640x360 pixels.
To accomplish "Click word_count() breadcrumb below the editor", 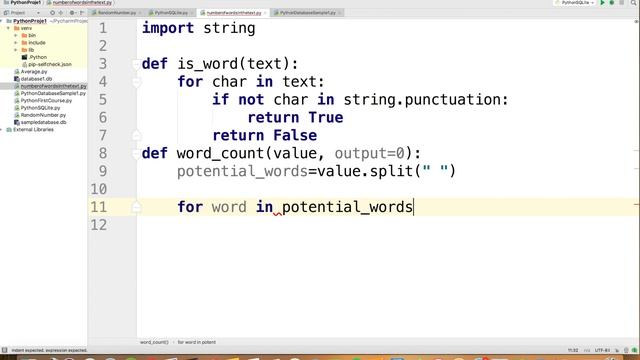I will point(154,342).
